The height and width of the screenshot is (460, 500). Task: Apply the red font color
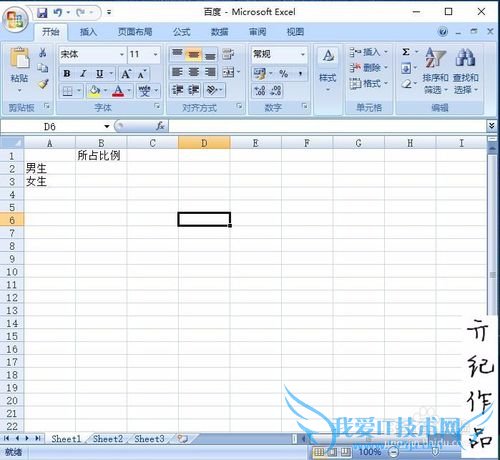[118, 91]
